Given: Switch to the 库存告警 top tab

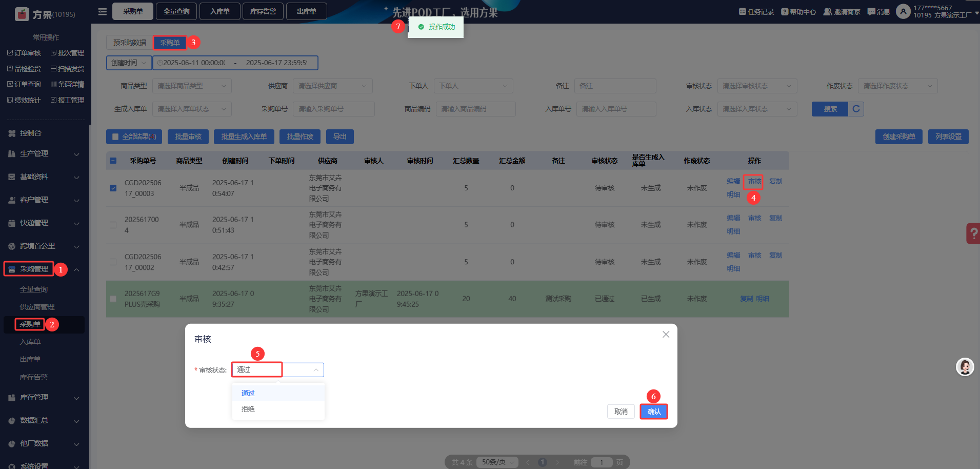Looking at the screenshot, I should [263, 11].
